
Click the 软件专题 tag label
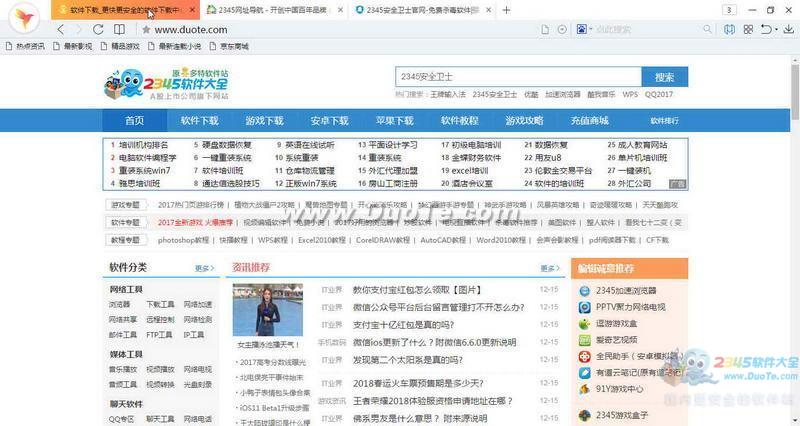coord(126,222)
